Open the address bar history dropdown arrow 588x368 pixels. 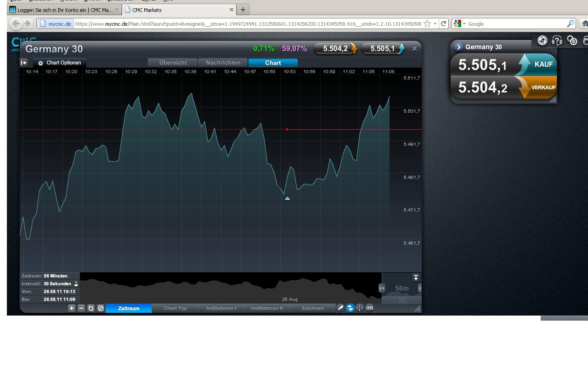click(435, 23)
